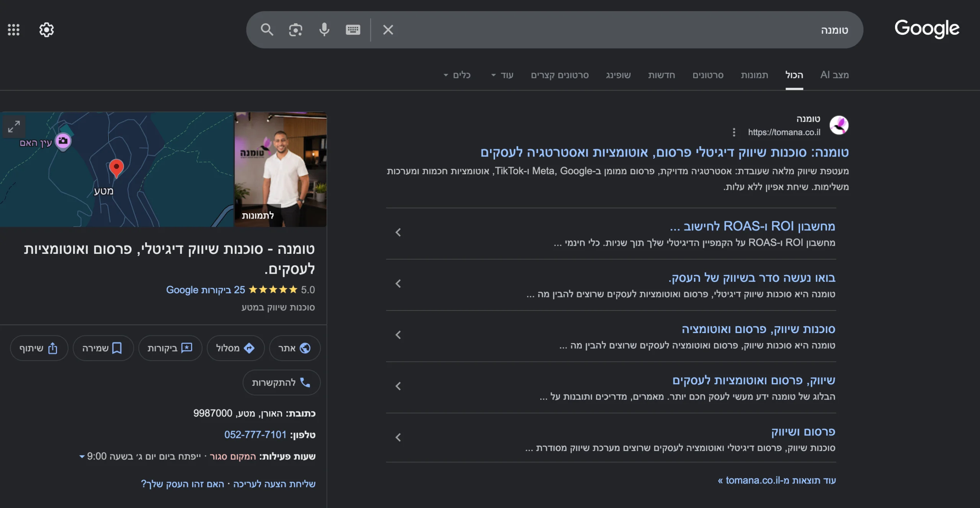The image size is (980, 508).
Task: Clear the search query with the X
Action: click(388, 29)
